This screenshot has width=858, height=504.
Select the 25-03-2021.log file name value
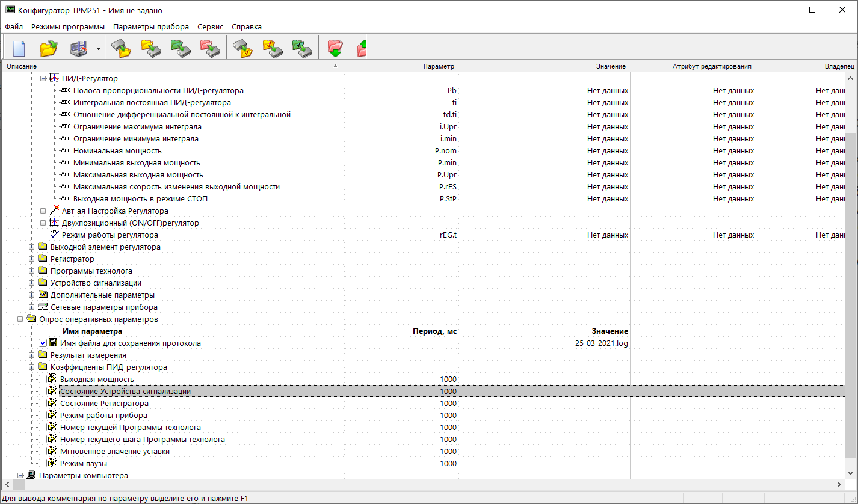pyautogui.click(x=602, y=343)
